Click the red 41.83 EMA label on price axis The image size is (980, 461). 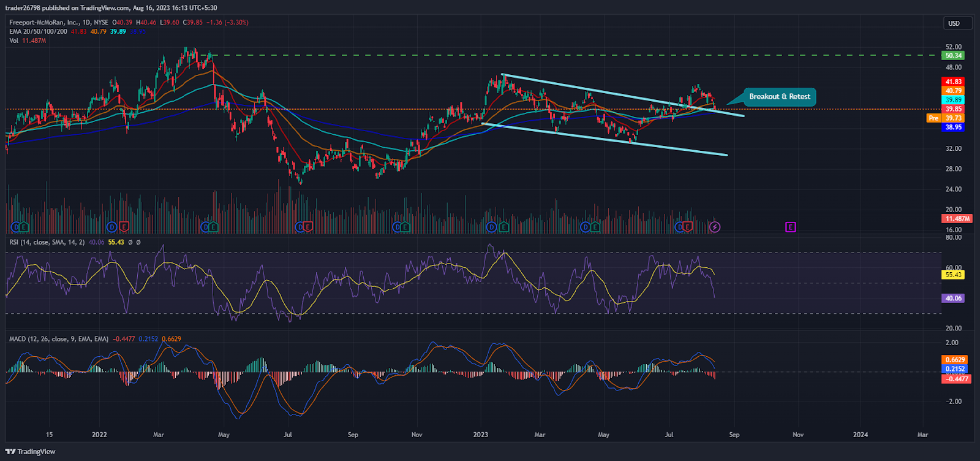953,82
